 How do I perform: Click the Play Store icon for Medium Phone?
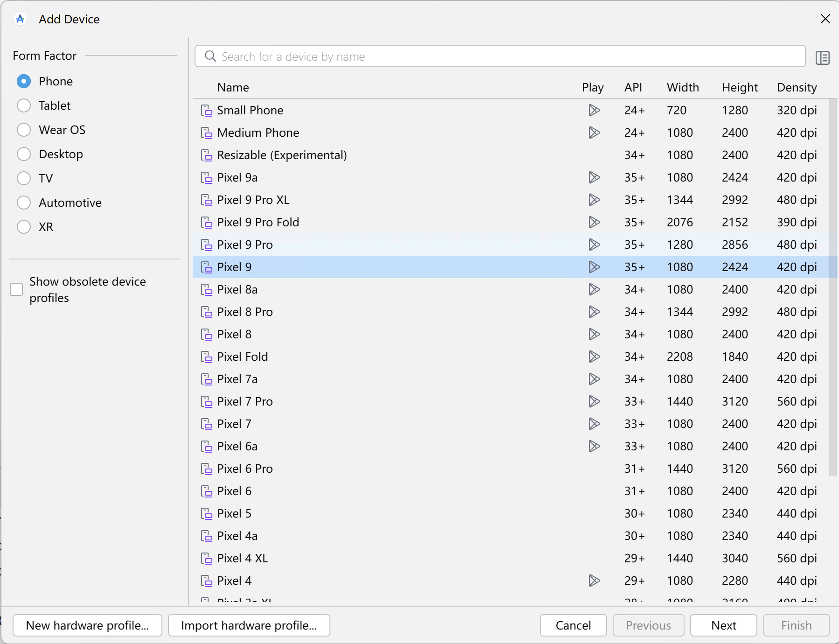click(594, 133)
